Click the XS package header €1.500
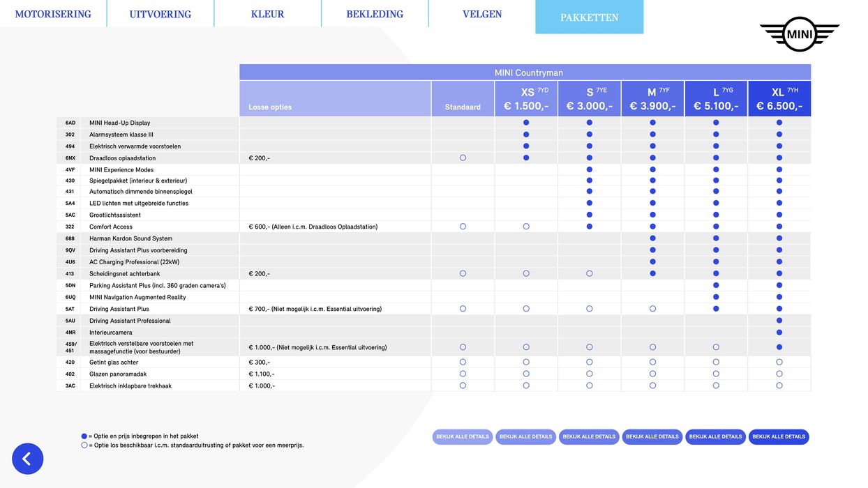 coord(526,99)
